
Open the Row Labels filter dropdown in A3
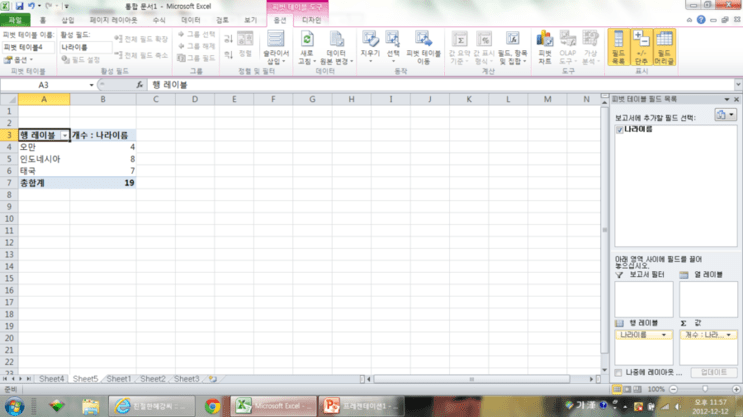(64, 136)
